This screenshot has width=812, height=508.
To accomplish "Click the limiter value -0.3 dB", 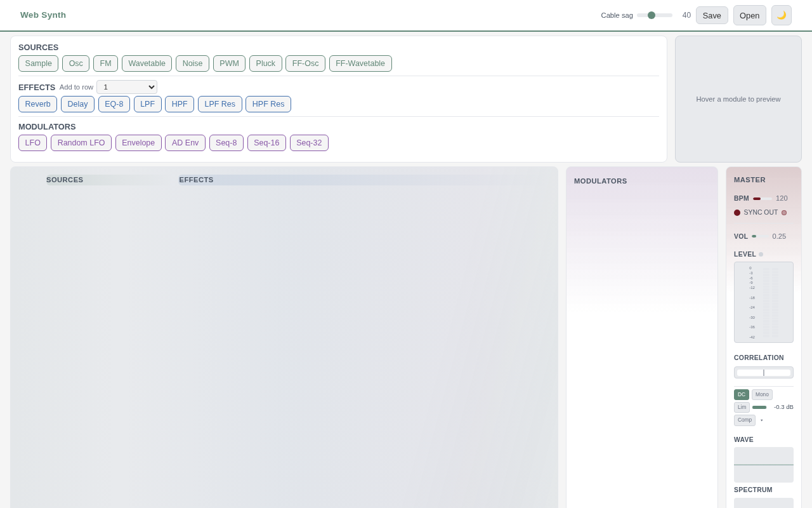I will pyautogui.click(x=783, y=407).
